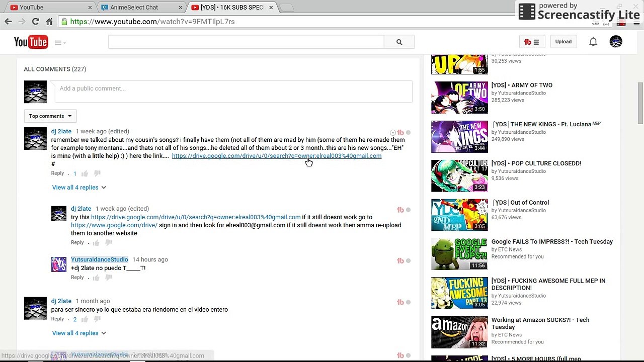Open the YouTube guide menu icon

pyautogui.click(x=60, y=43)
